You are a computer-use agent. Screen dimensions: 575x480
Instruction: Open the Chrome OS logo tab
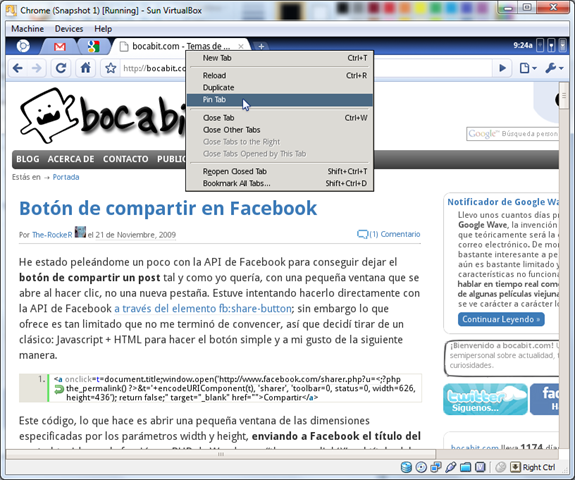(x=23, y=46)
